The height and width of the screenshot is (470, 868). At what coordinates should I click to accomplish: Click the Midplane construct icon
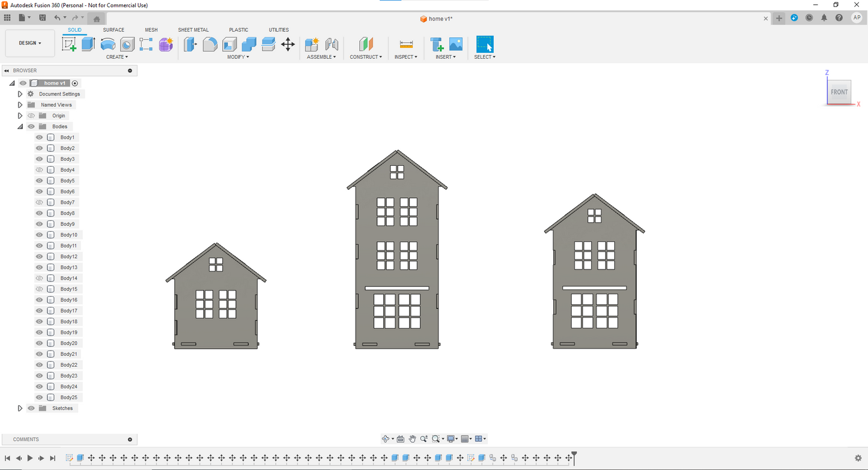(366, 44)
